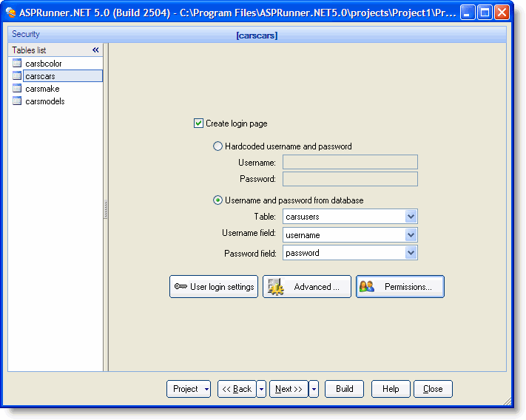Go to previous step with << Back
This screenshot has width=526, height=420.
point(237,389)
